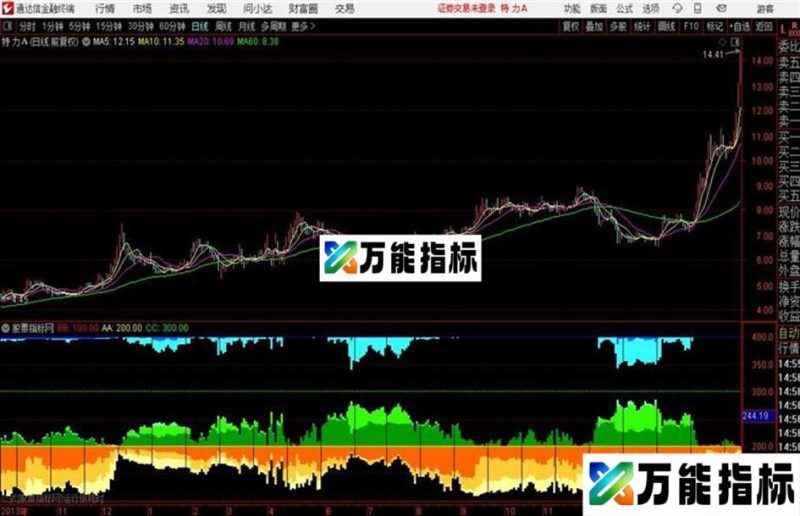
Task: Open sub-chart indicator dropdown beside 股票指标网
Action: pos(6,328)
